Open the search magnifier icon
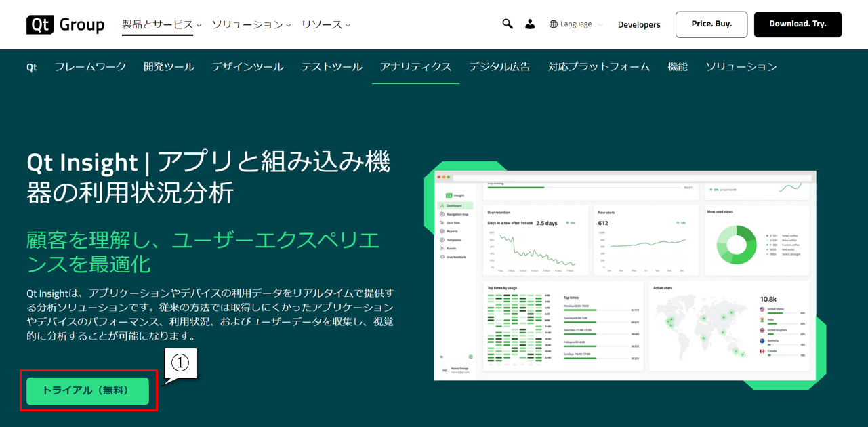This screenshot has height=427, width=868. point(507,24)
